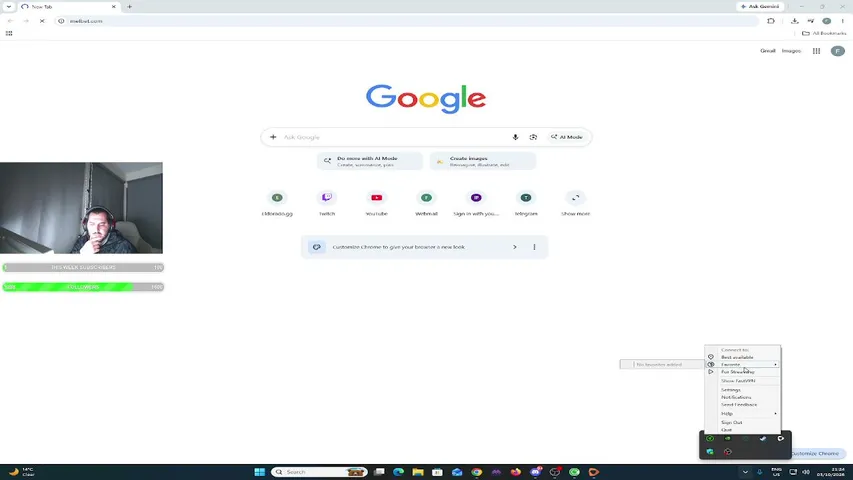
Task: Open Firefox from the taskbar
Action: 516,472
